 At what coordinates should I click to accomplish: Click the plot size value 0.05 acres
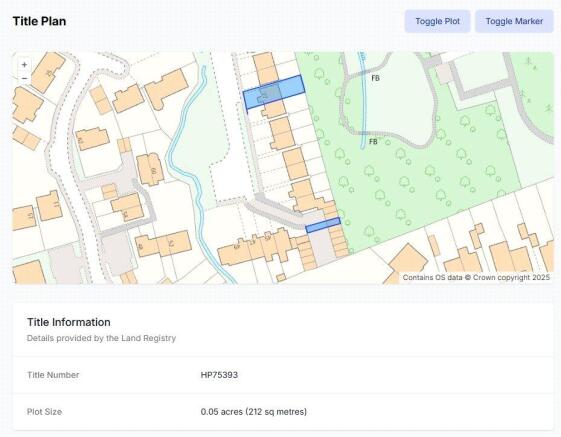point(254,412)
